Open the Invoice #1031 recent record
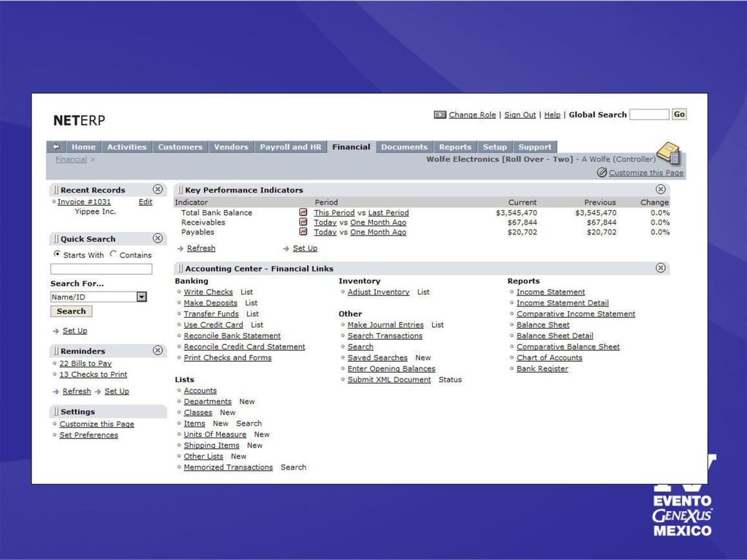Image resolution: width=747 pixels, height=560 pixels. 84,202
